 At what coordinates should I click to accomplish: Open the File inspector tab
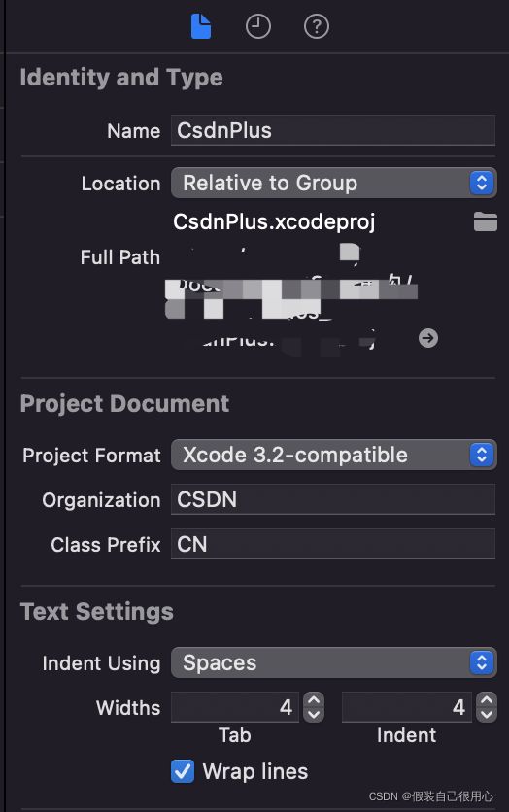[201, 26]
